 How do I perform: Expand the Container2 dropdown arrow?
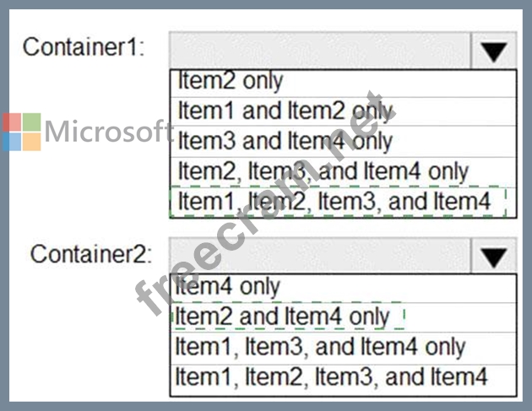494,257
